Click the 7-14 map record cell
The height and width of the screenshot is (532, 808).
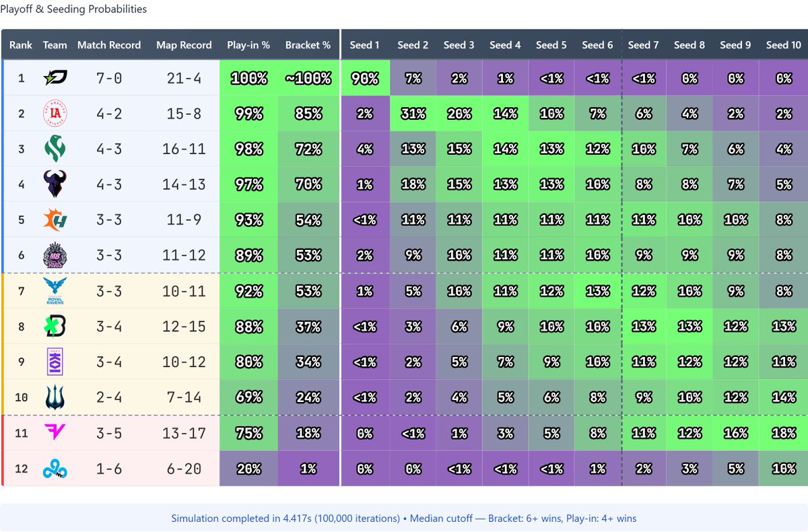pyautogui.click(x=184, y=397)
